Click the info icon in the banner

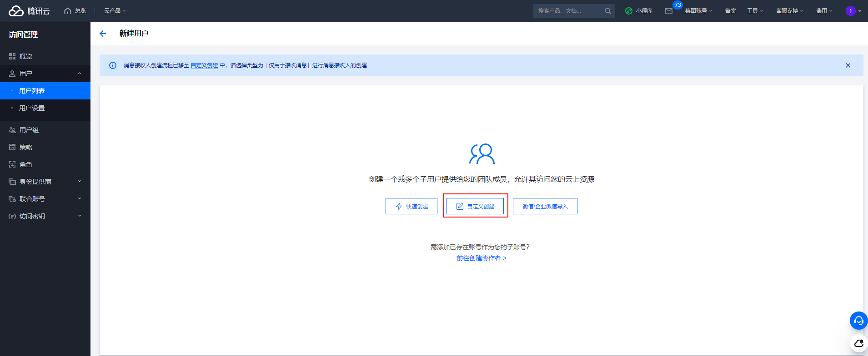point(113,65)
